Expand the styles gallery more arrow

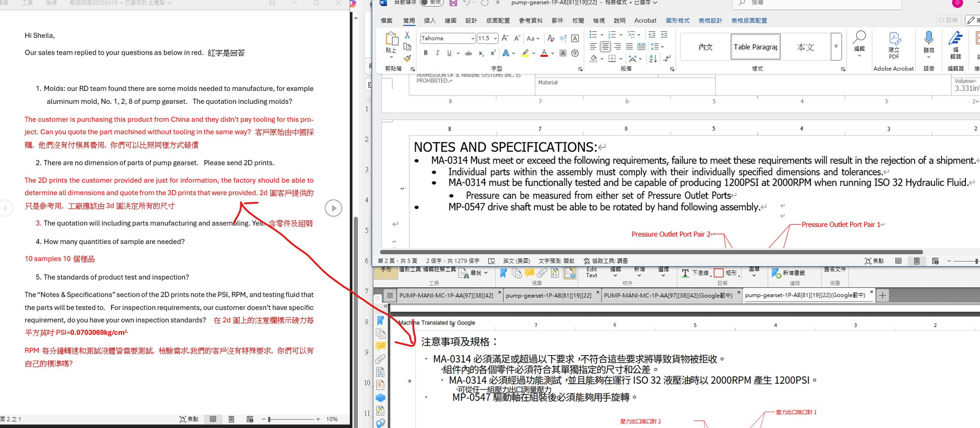click(x=836, y=47)
